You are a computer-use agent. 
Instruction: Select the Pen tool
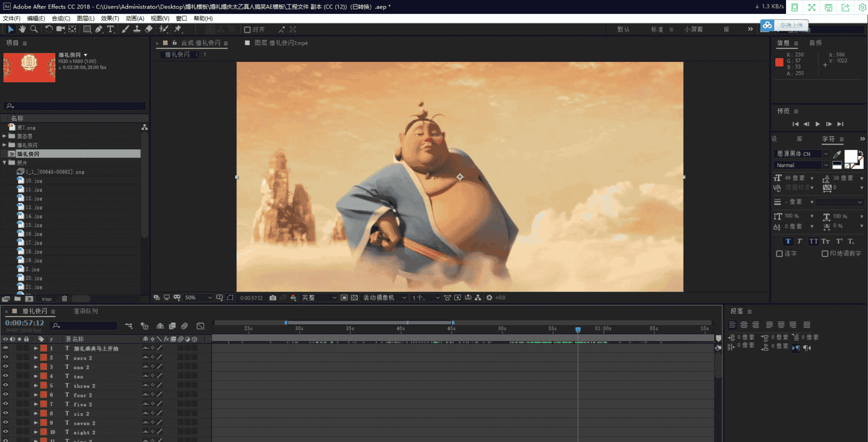click(99, 29)
